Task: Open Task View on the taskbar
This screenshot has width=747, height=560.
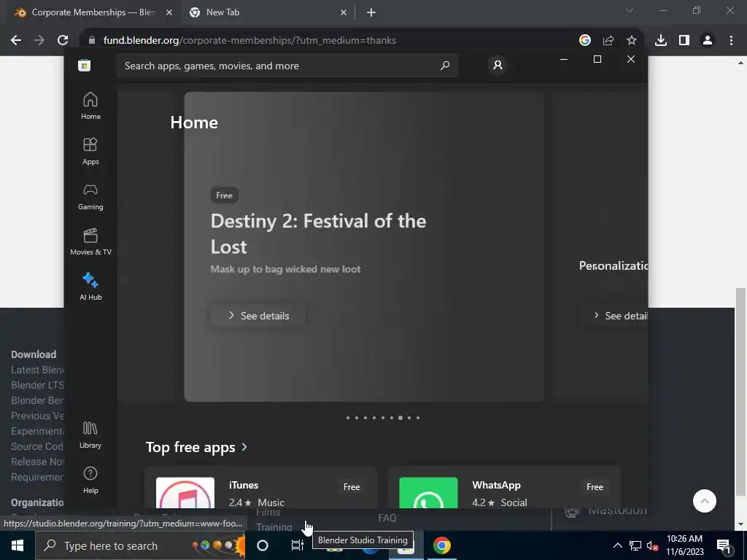Action: pyautogui.click(x=298, y=545)
